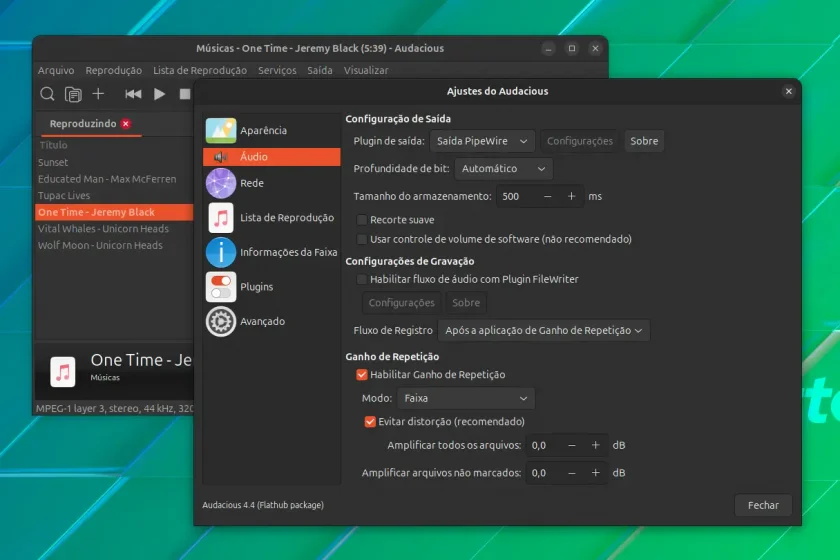Screen dimensions: 840x560
Task: Enable the Recorte suave checkbox
Action: [x=362, y=220]
